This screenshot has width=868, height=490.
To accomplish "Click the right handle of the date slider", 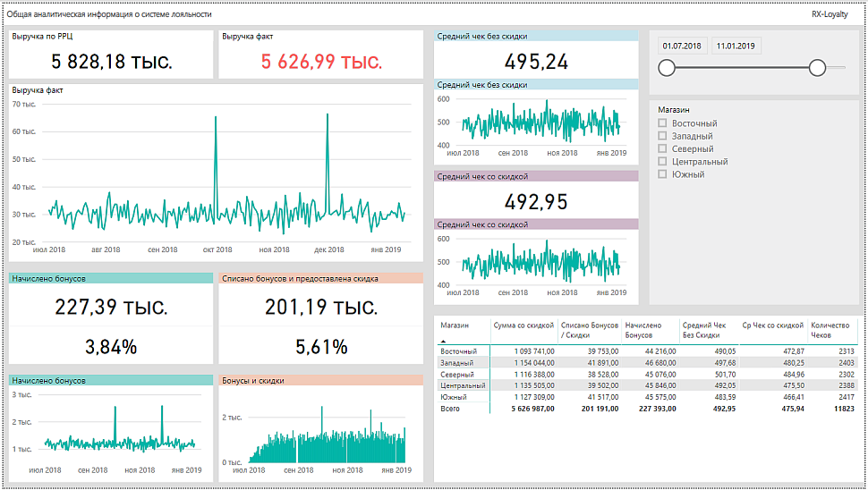I will 817,68.
